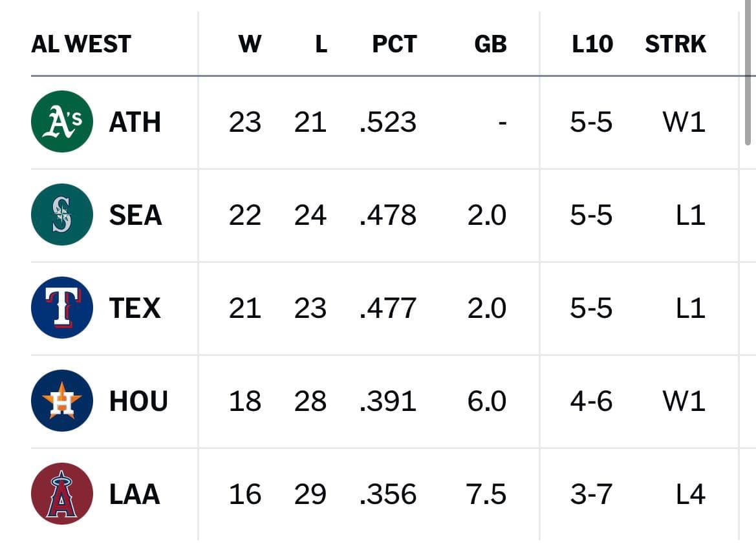
Task: Click the Seattle Mariners logo
Action: (61, 215)
